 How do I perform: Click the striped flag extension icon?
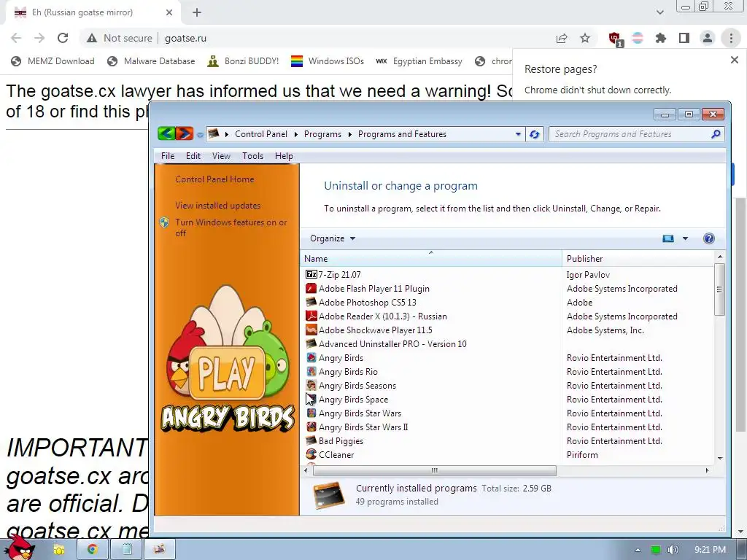point(638,38)
